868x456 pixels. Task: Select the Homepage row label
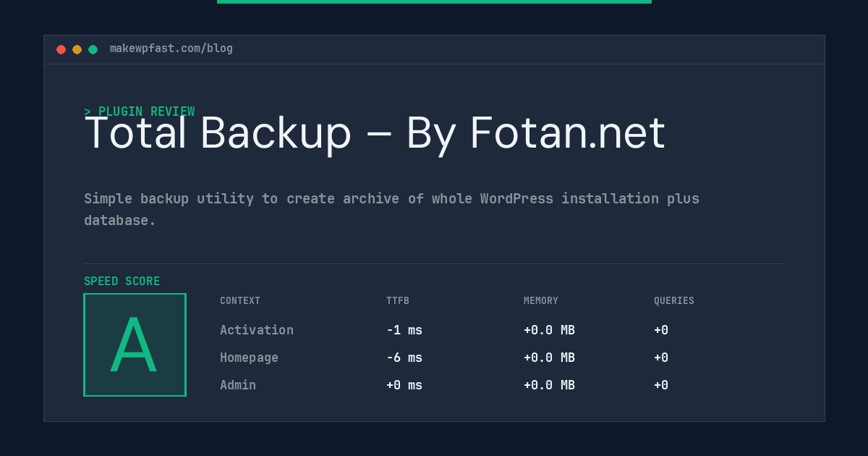tap(249, 358)
